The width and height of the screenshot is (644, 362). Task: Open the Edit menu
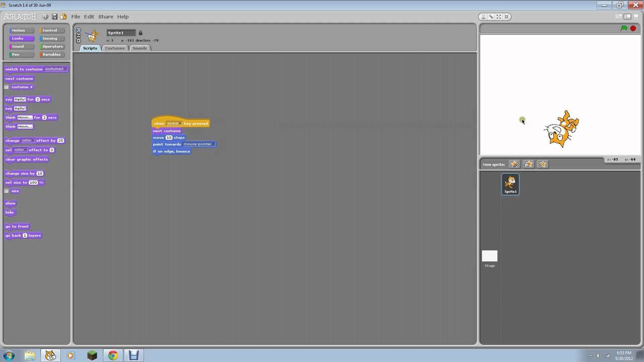89,17
